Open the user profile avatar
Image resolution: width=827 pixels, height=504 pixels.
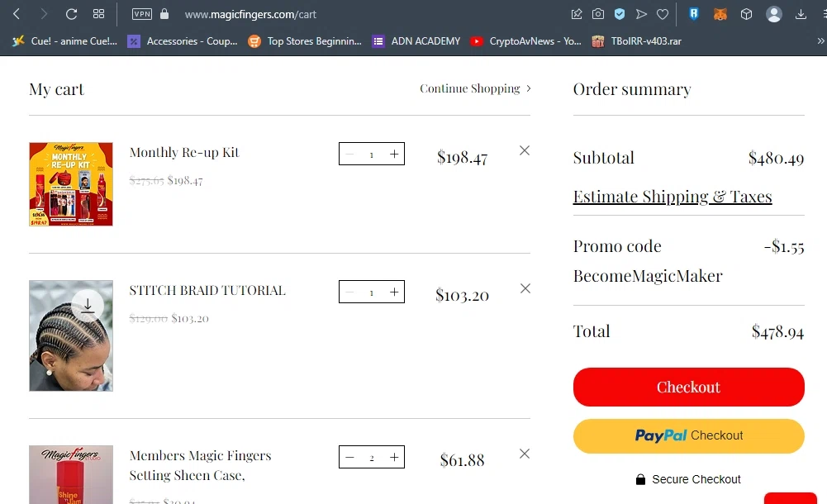774,14
